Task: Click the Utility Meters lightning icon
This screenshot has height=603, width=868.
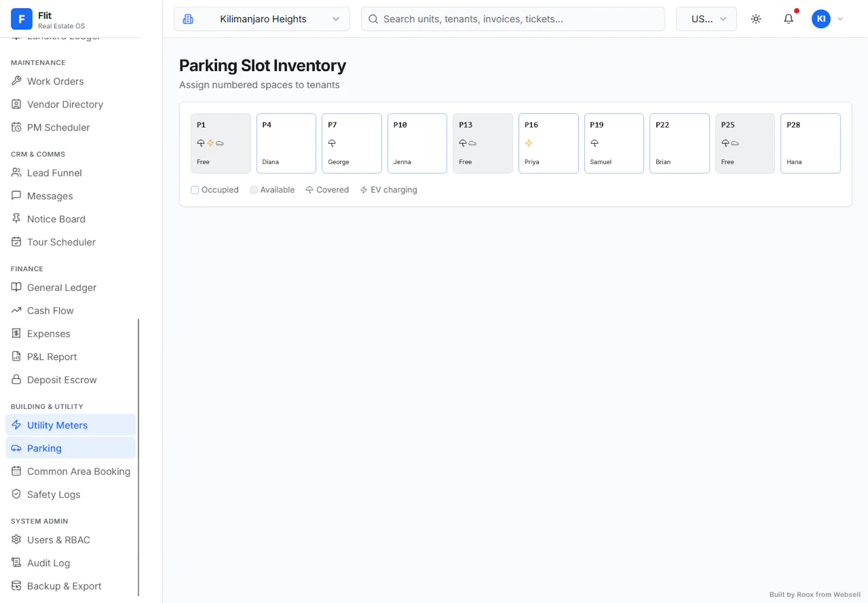Action: pos(16,425)
